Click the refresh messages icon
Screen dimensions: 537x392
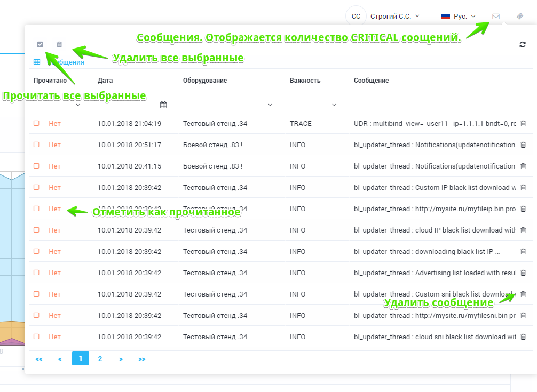(523, 45)
